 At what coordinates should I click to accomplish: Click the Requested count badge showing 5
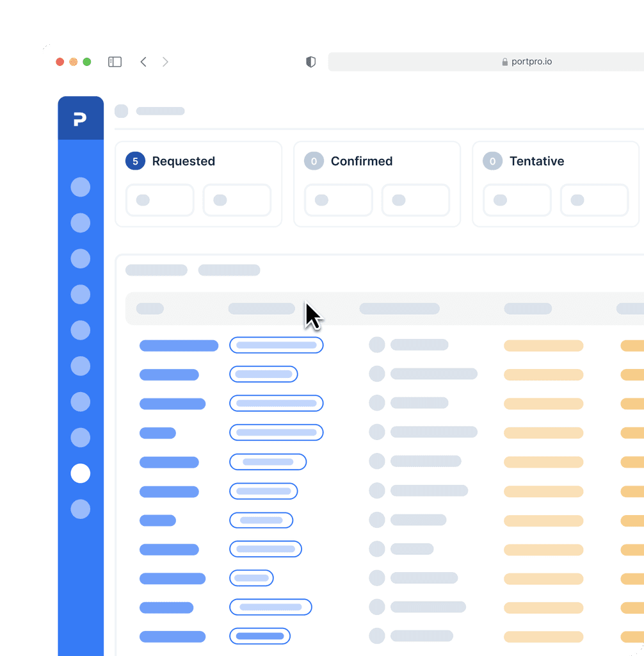134,161
